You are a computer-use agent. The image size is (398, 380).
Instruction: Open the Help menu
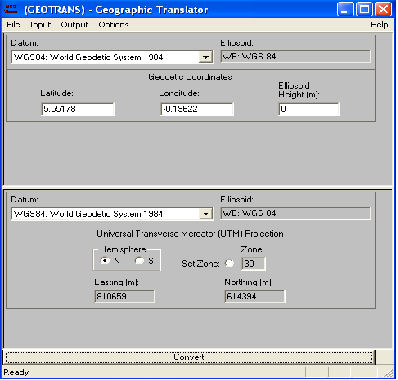379,25
